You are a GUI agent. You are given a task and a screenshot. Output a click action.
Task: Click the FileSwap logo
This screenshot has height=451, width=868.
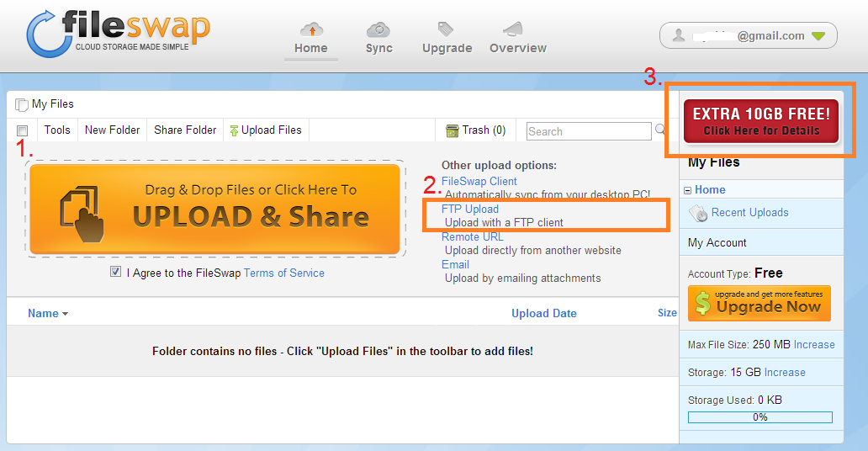119,34
